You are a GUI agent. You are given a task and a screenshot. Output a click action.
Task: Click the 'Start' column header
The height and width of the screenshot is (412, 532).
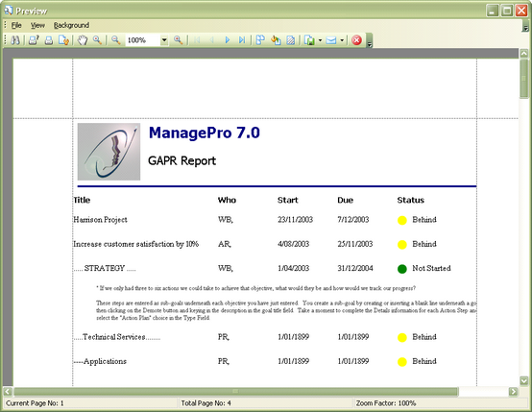[x=288, y=200]
